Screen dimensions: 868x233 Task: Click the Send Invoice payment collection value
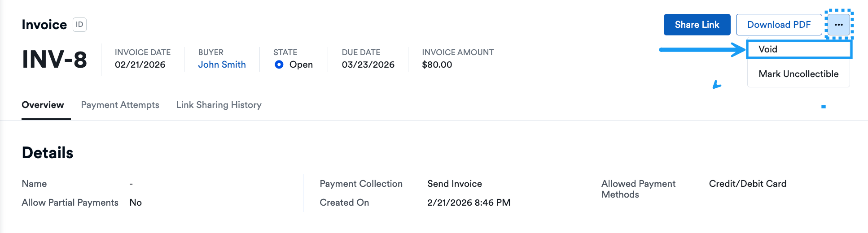coord(454,184)
